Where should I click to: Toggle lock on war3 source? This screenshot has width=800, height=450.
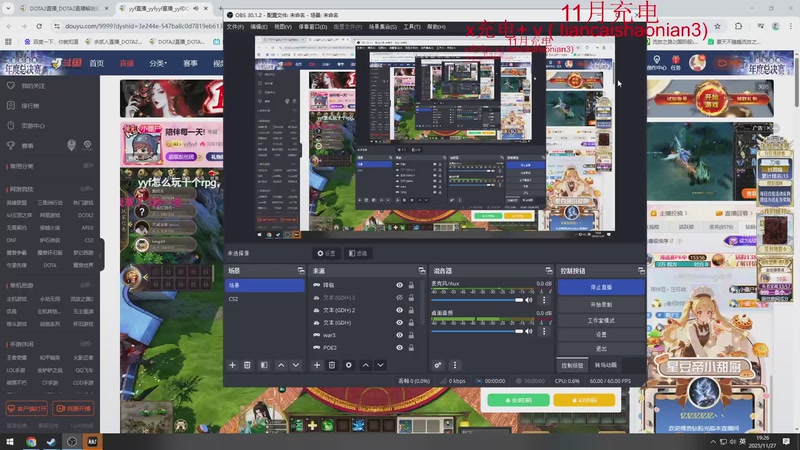click(411, 335)
